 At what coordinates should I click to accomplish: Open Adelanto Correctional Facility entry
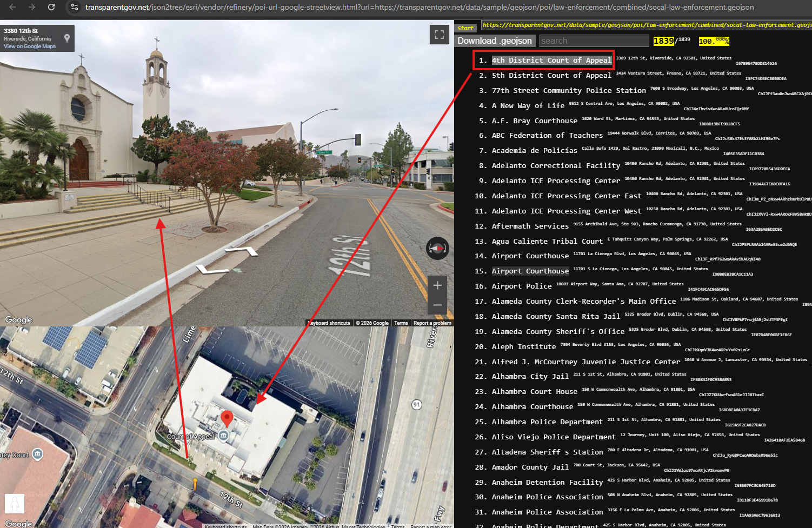[556, 166]
